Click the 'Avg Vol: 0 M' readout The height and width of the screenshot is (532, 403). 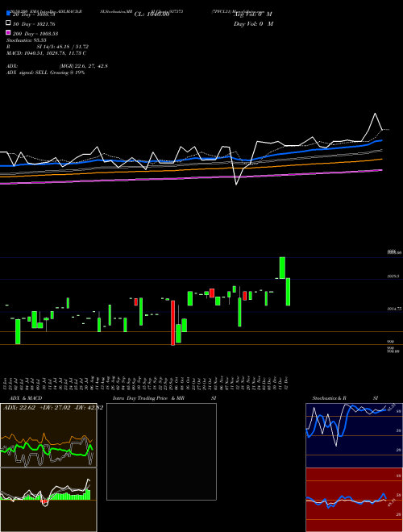pos(253,15)
